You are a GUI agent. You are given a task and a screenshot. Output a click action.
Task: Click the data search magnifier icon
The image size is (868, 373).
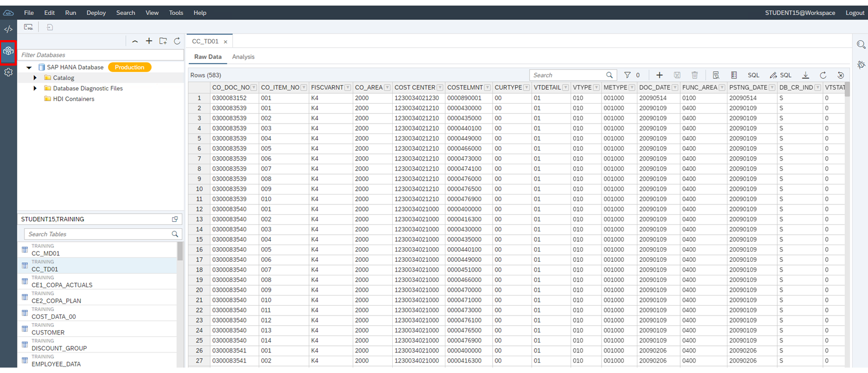click(x=609, y=75)
